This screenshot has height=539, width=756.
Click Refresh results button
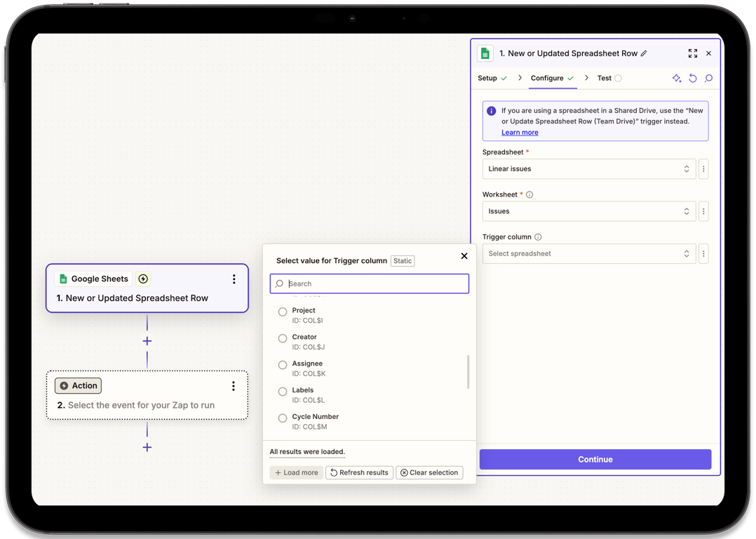[x=360, y=473]
